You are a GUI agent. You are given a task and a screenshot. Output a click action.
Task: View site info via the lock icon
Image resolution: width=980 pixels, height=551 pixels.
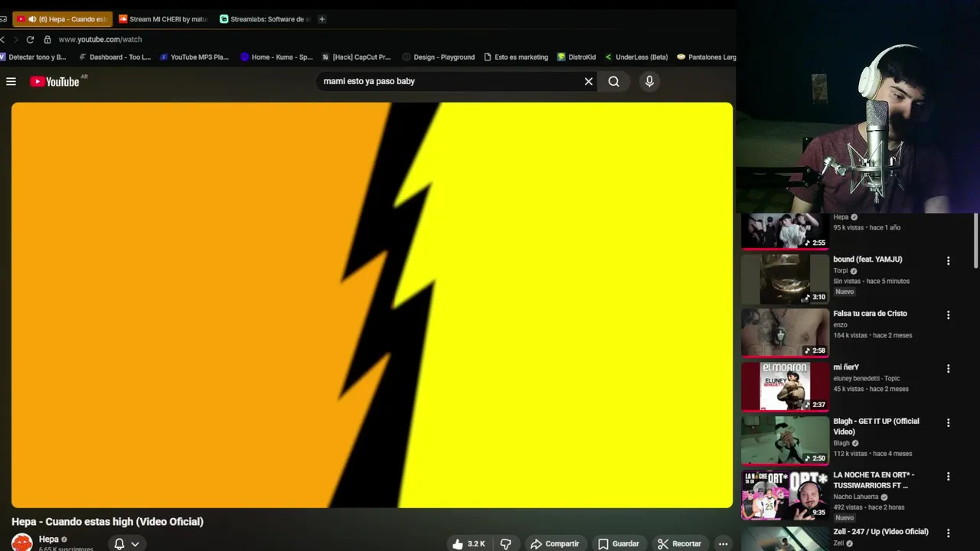click(47, 39)
